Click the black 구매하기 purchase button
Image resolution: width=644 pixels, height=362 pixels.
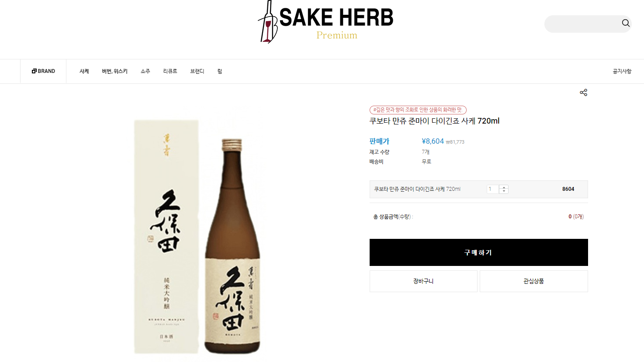click(478, 252)
